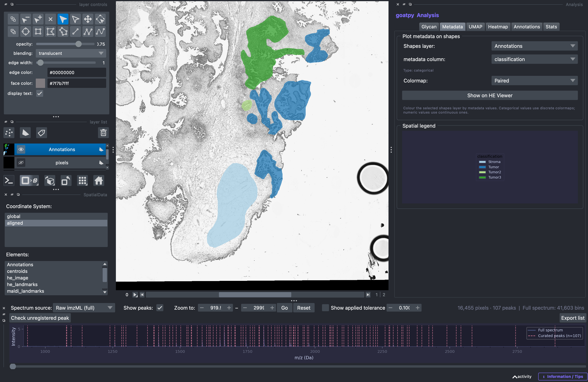588x382 pixels.
Task: Click the face color swatch
Action: (x=40, y=83)
